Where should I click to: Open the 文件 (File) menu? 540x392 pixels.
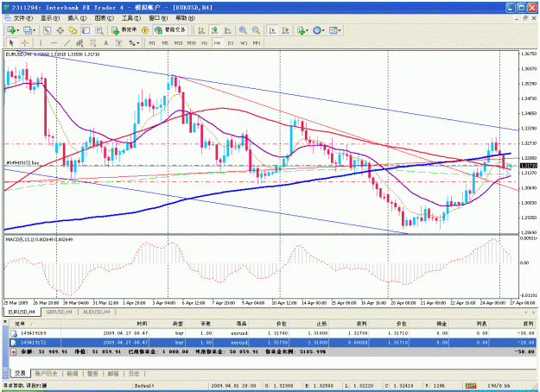pyautogui.click(x=22, y=18)
